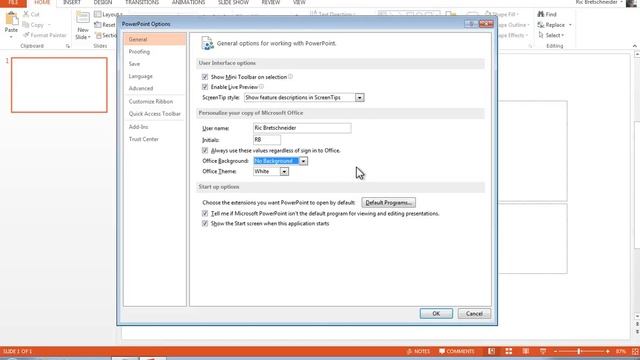Viewport: 640px width, 360px height.
Task: Click the info icon beside Enable Live Preview
Action: coord(261,87)
